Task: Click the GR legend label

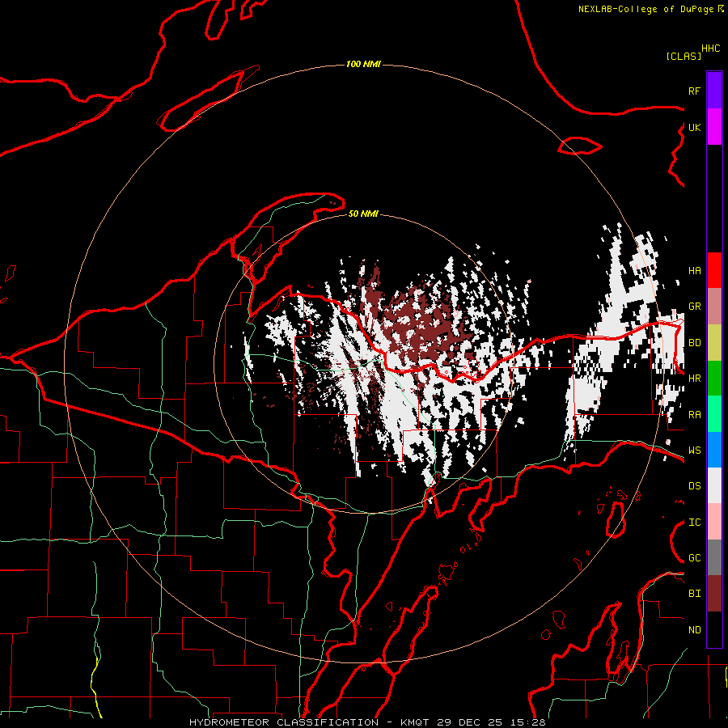Action: pyautogui.click(x=694, y=307)
